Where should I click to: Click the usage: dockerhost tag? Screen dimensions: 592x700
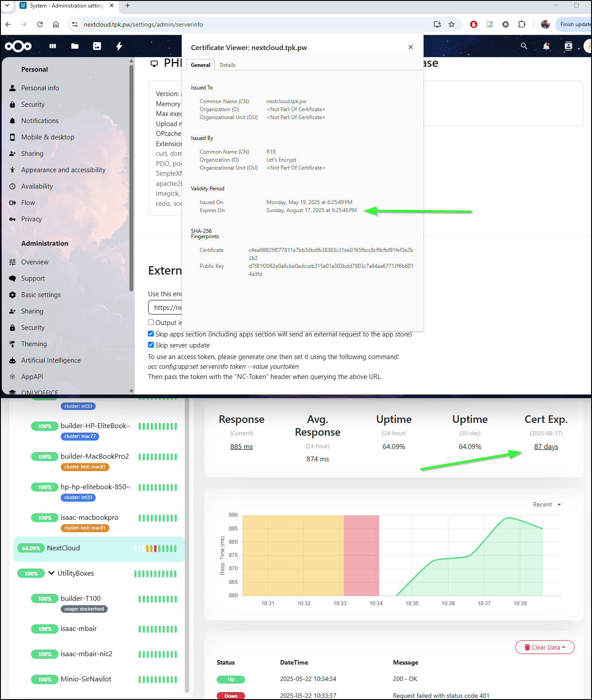tap(84, 609)
